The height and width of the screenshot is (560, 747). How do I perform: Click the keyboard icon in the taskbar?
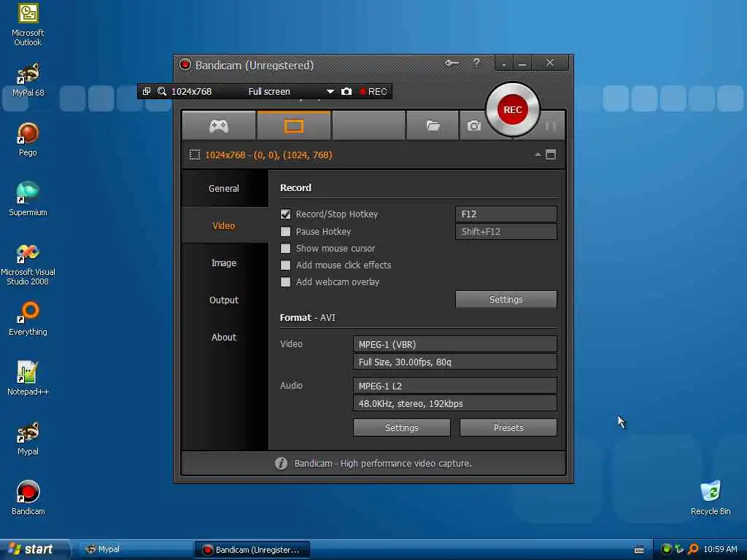click(639, 550)
